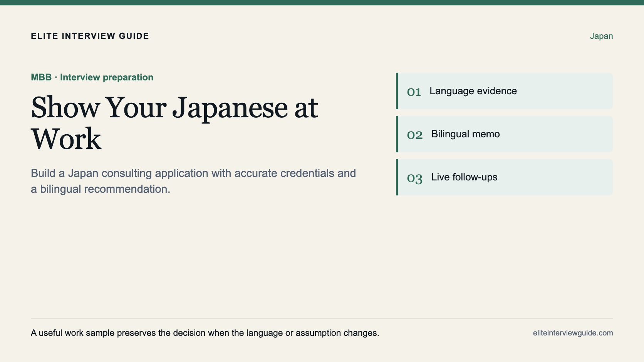Open the 01 Language evidence card

click(505, 91)
